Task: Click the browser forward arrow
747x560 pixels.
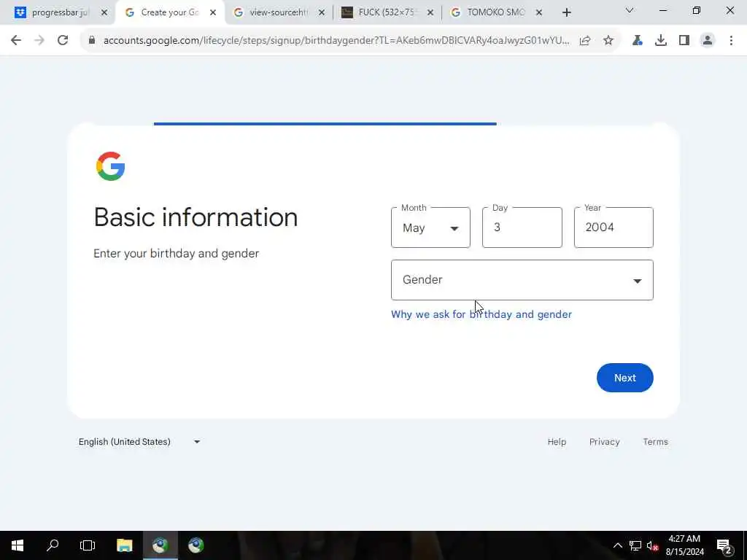Action: [x=39, y=41]
